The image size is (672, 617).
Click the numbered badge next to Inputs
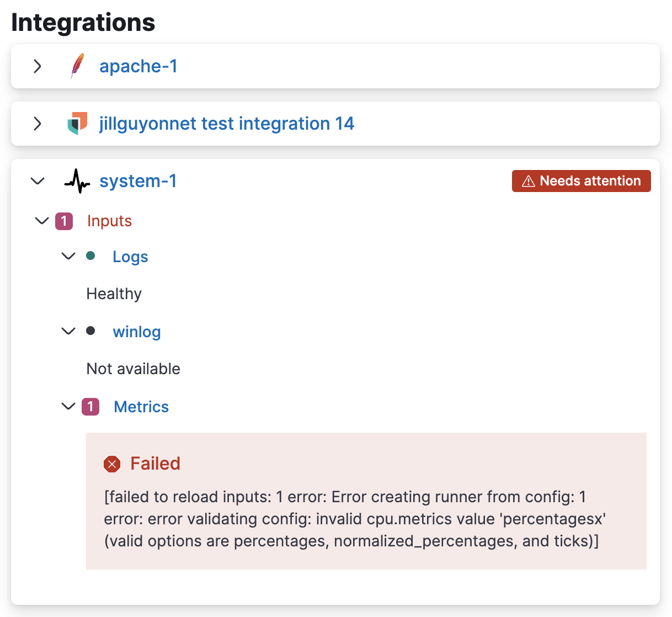[x=63, y=221]
